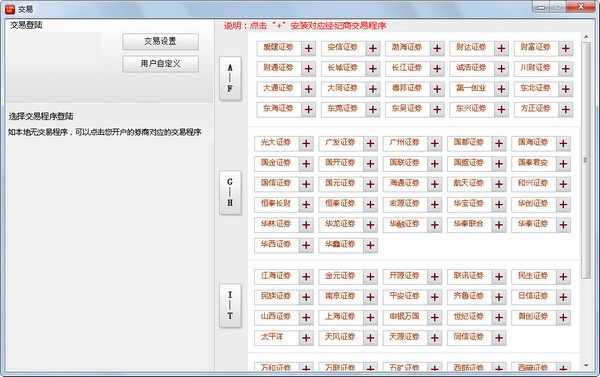The image size is (600, 377).
Task: Pick the 上海证券 broker label
Action: [340, 317]
